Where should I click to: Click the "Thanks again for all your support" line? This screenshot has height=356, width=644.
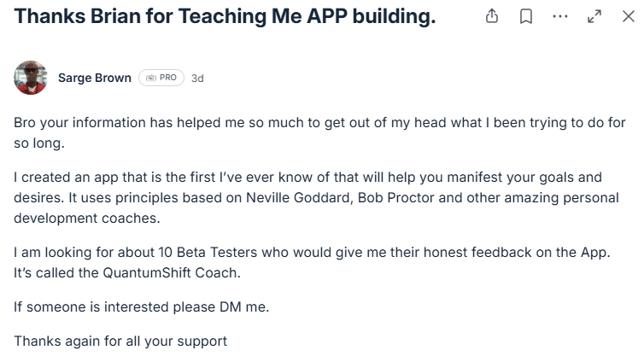pos(120,341)
